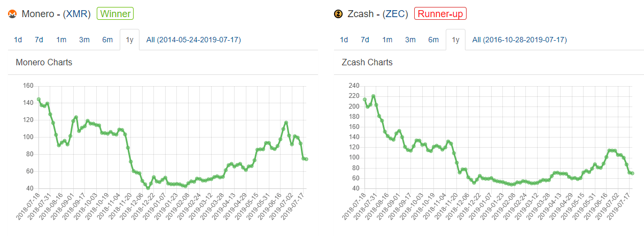Show all Monero history since 2014-05-24
The image size is (644, 236).
point(193,40)
